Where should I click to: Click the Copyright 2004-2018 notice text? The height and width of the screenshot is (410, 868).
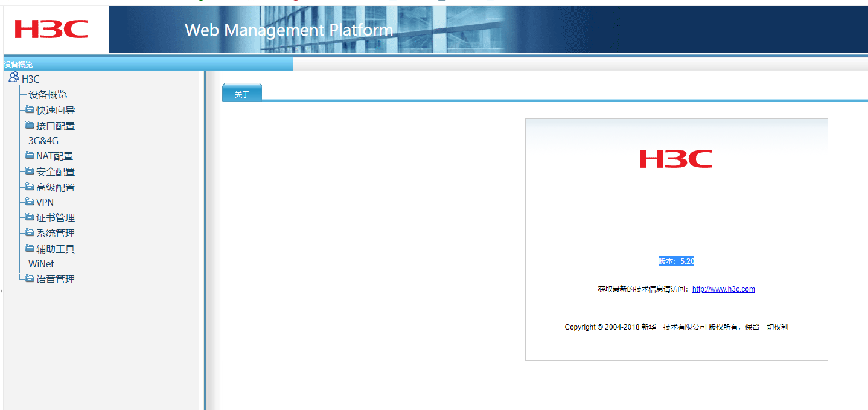point(676,327)
